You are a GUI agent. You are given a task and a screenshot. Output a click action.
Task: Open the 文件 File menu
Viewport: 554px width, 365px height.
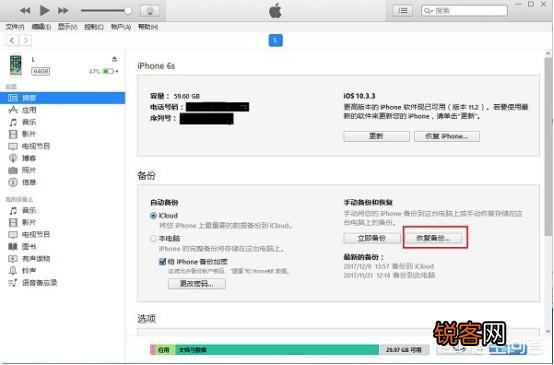point(14,27)
